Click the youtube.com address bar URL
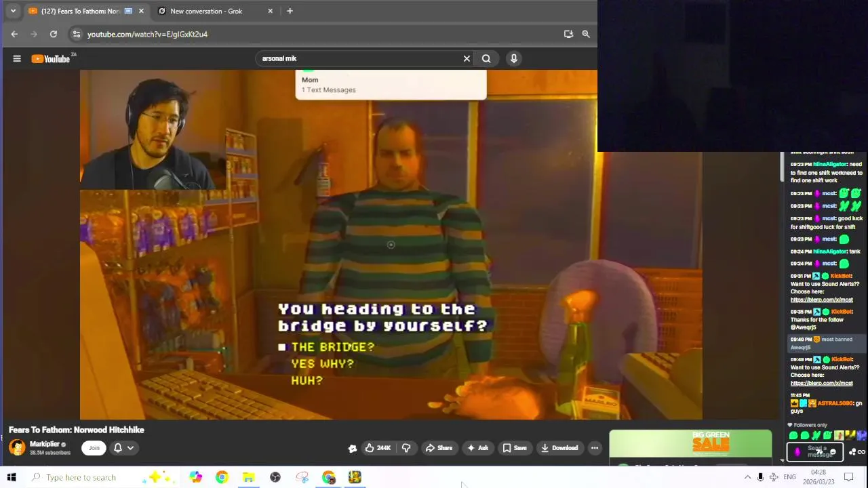This screenshot has width=868, height=488. [x=147, y=34]
